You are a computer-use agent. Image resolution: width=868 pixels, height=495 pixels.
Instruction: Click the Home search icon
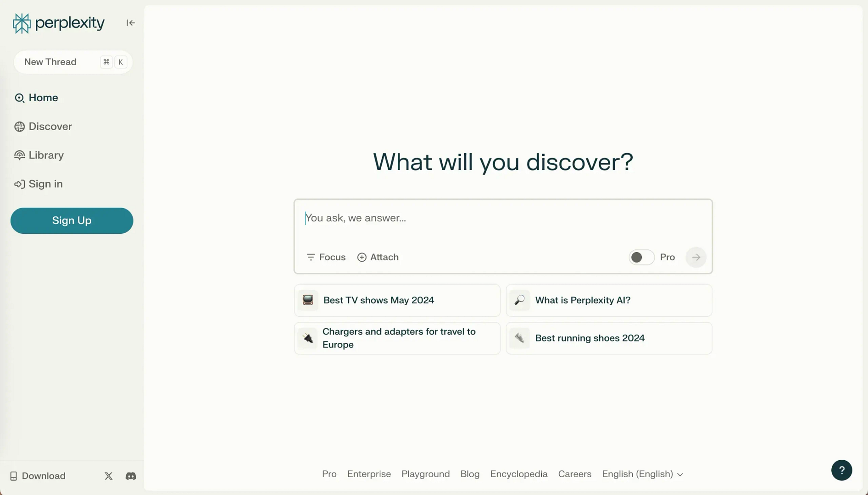(19, 98)
